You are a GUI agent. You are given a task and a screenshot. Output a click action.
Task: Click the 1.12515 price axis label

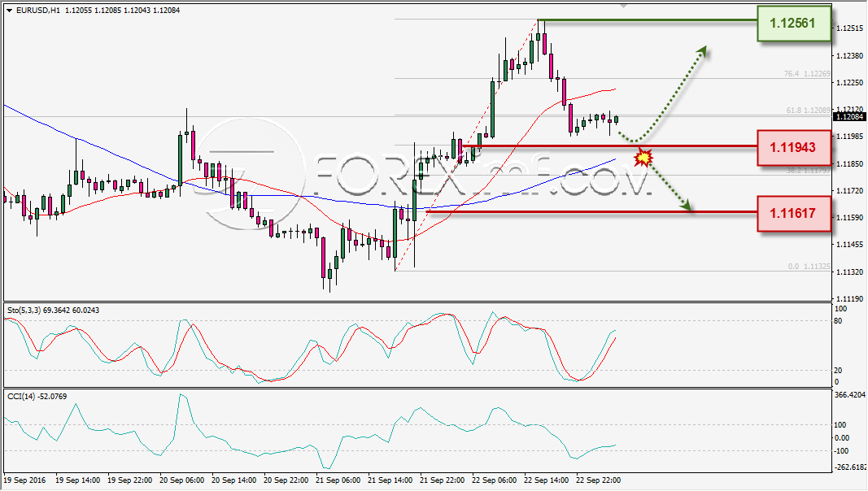(850, 28)
